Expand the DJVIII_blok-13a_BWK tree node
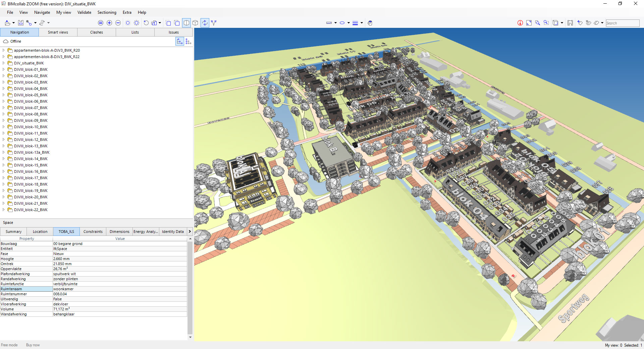The image size is (644, 349). pos(4,152)
